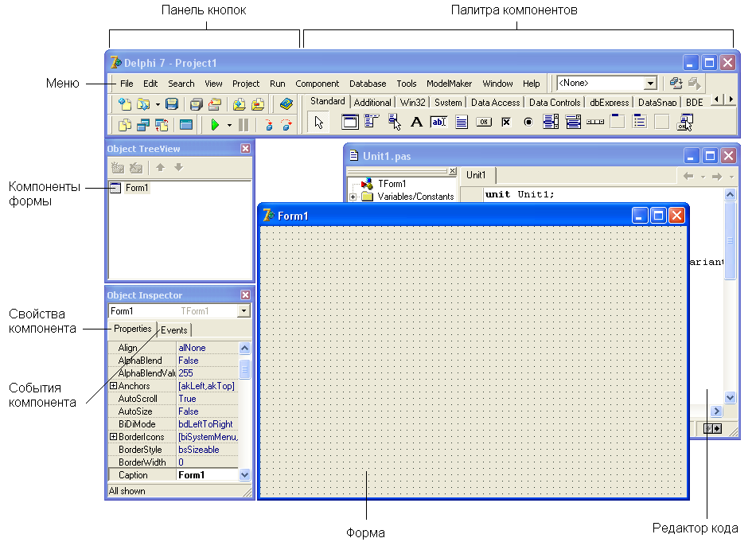This screenshot has width=756, height=542.
Task: Click the Open Project icon
Action: point(215,103)
